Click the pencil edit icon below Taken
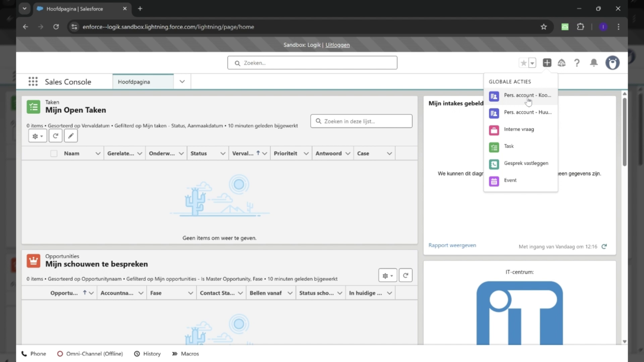This screenshot has height=362, width=644. tap(70, 136)
